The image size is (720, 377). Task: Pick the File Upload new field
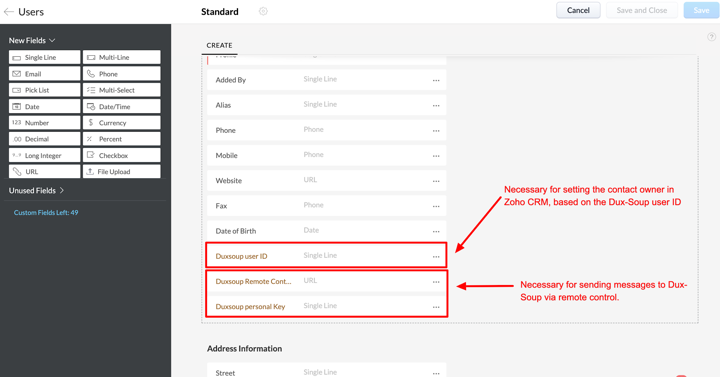tap(122, 171)
